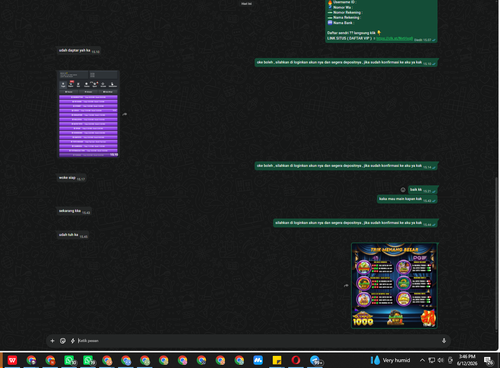The width and height of the screenshot is (500, 368).
Task: Open volume speaker tray icon
Action: click(441, 360)
